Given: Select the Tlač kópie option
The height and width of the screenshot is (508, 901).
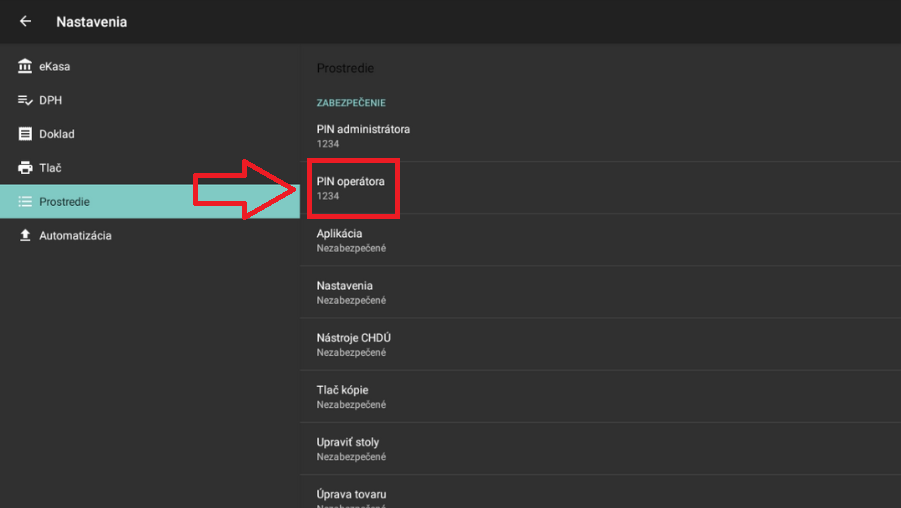Looking at the screenshot, I should click(351, 396).
